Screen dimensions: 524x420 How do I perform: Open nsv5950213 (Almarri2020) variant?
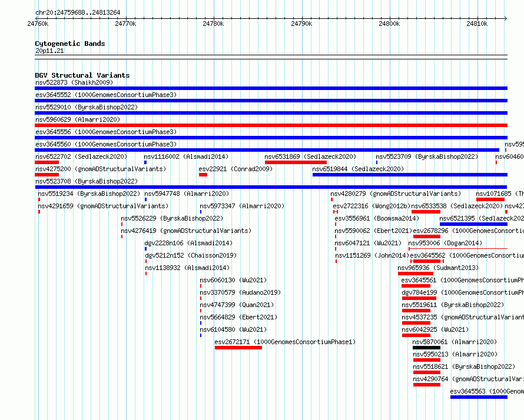click(x=455, y=354)
